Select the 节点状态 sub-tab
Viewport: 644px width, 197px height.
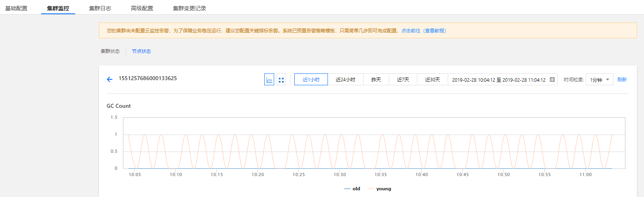coord(141,51)
